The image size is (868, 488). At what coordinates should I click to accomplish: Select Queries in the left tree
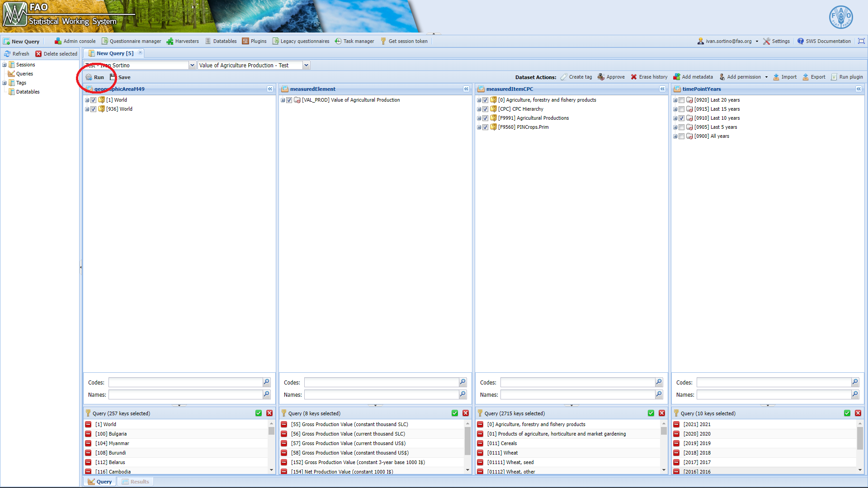pos(24,74)
